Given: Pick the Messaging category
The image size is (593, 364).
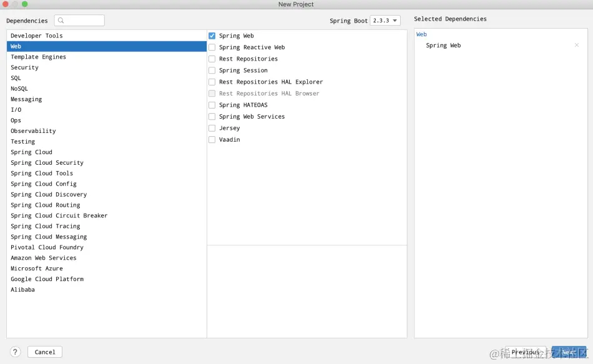Looking at the screenshot, I should 107,99.
